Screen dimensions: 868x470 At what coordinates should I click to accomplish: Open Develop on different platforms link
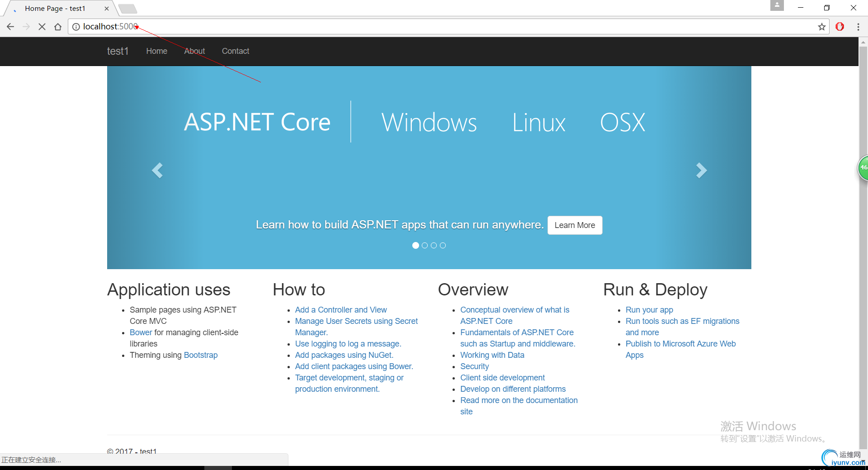(513, 389)
